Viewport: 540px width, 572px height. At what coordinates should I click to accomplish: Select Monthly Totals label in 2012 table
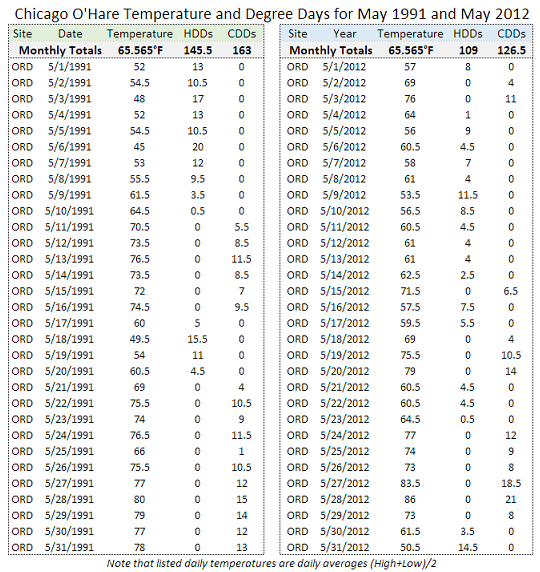(x=331, y=50)
